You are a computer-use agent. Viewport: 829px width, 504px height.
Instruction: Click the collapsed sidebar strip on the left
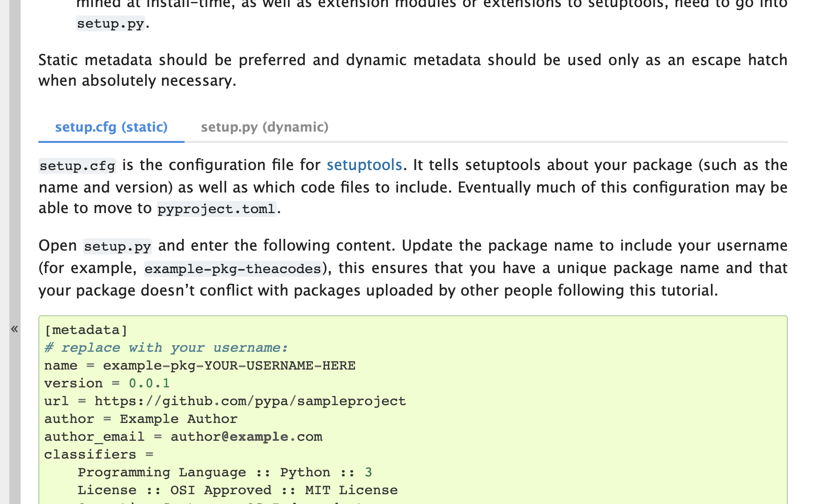tap(15, 252)
